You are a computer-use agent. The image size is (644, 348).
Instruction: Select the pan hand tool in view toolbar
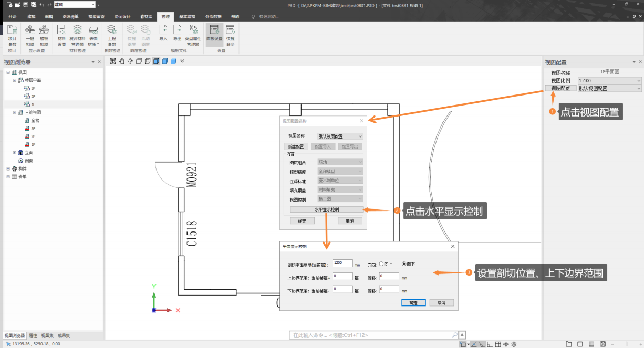[122, 61]
